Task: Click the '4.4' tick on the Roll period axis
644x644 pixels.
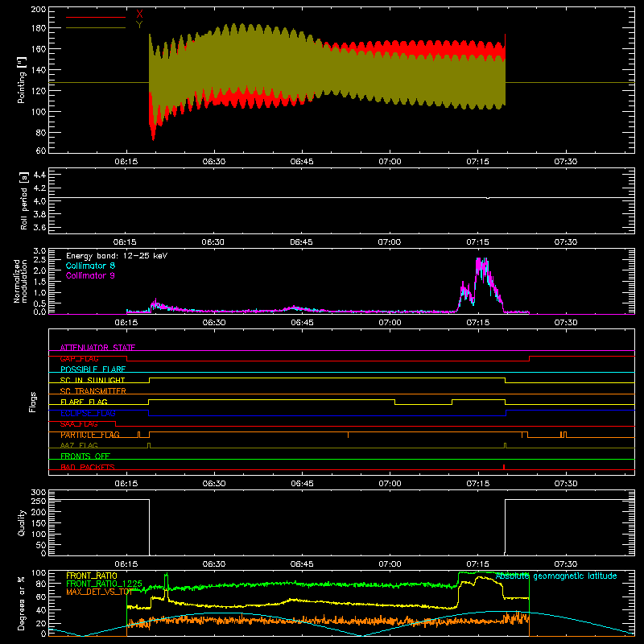Action: [39, 175]
